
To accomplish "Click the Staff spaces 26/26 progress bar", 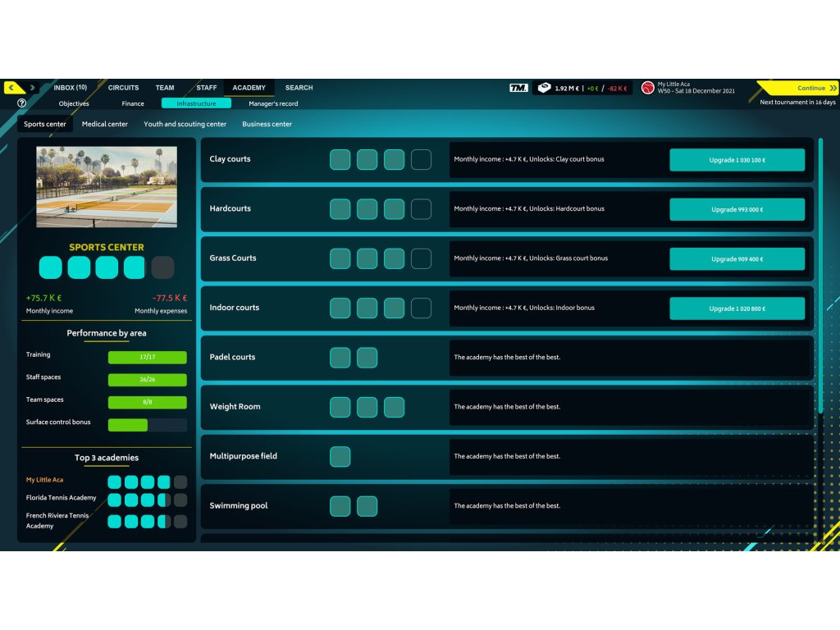I will click(148, 380).
